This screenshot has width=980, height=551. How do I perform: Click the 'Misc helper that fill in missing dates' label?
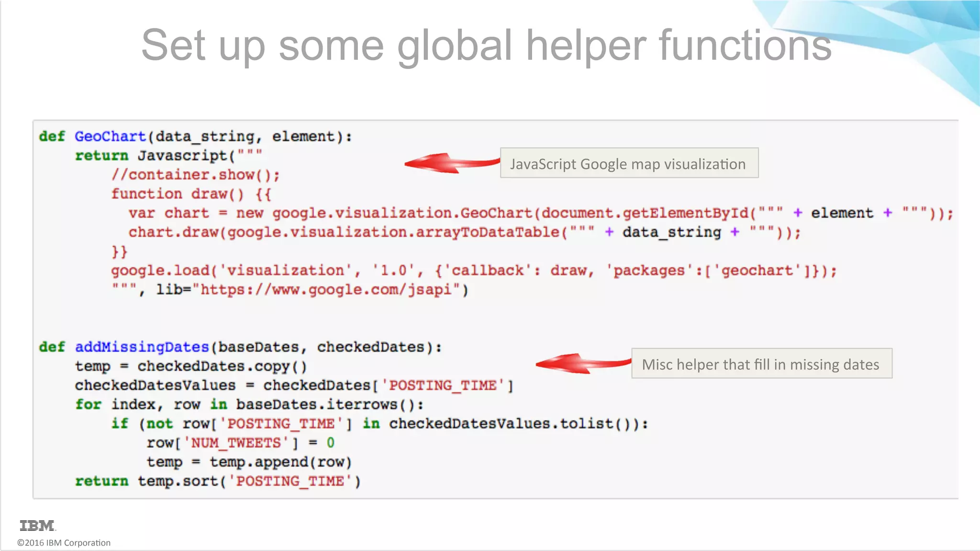[761, 364]
